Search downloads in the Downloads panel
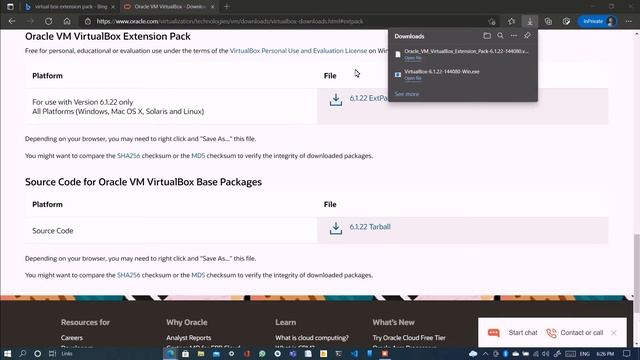 click(500, 36)
